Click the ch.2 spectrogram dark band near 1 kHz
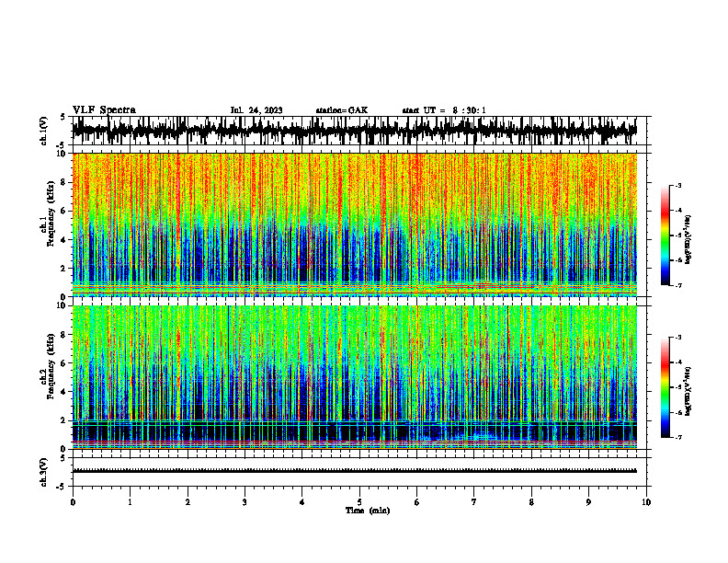This screenshot has height=563, width=728. point(354,432)
